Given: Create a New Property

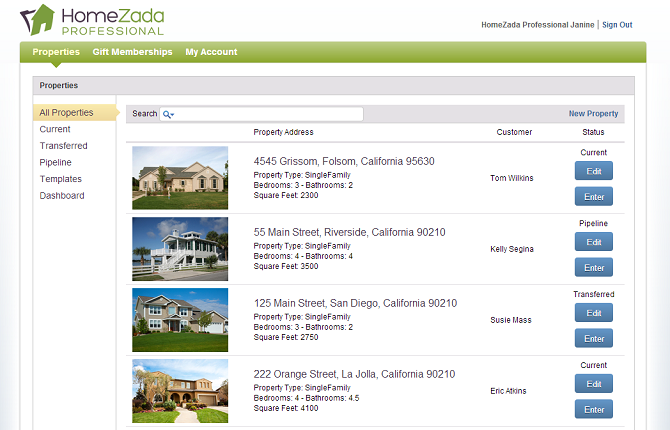Looking at the screenshot, I should point(593,114).
